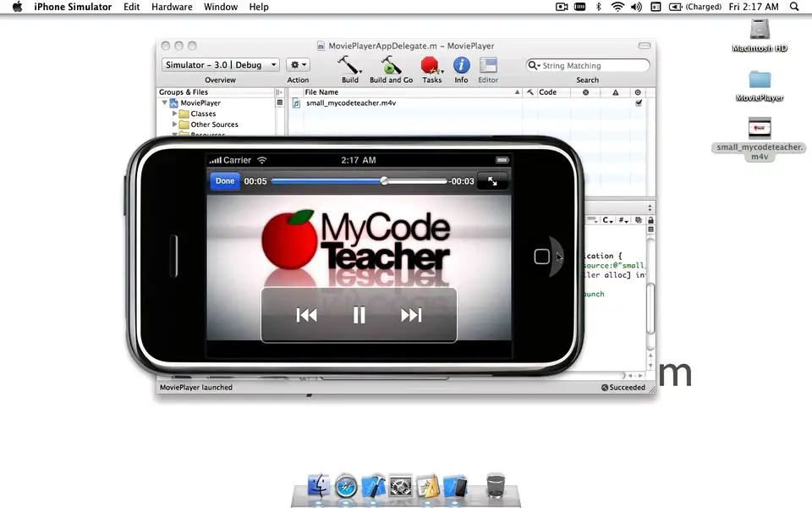812x508 pixels.
Task: Open Interface Builder from the Dock
Action: click(428, 486)
